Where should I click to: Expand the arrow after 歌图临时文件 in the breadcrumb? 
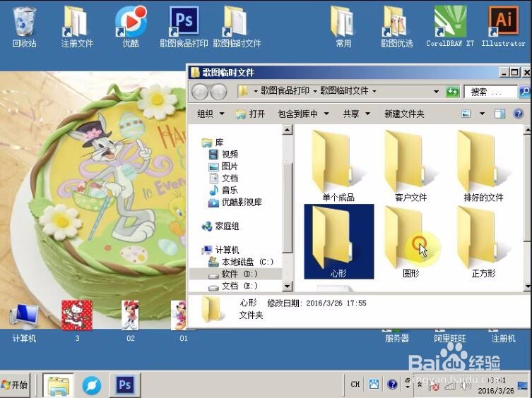click(374, 91)
